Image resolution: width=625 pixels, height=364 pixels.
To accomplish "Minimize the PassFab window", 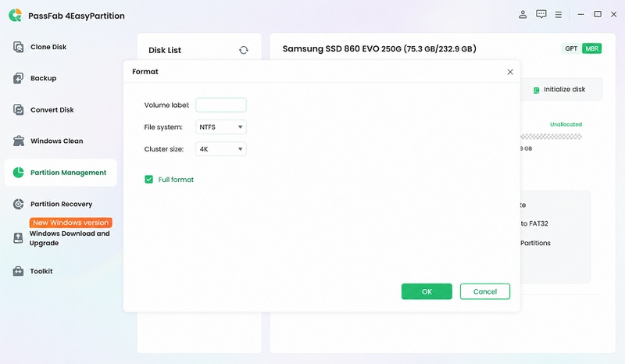I will [x=580, y=14].
